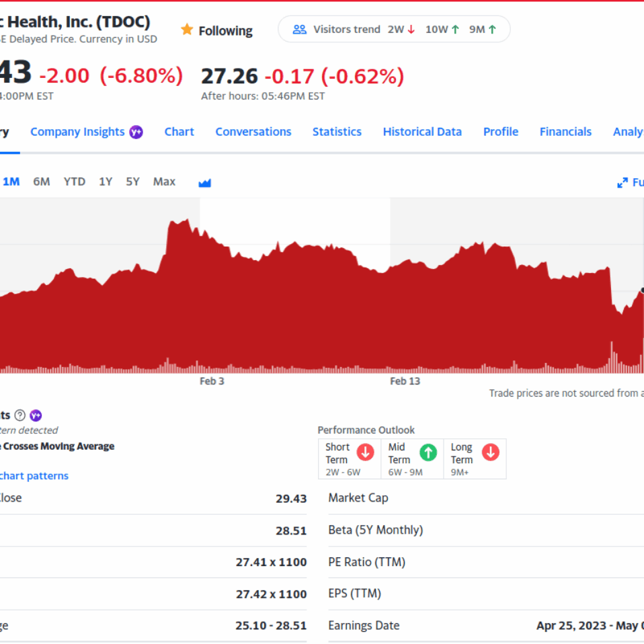The width and height of the screenshot is (644, 644).
Task: Expand chart with the full screen arrows icon
Action: pos(622,183)
